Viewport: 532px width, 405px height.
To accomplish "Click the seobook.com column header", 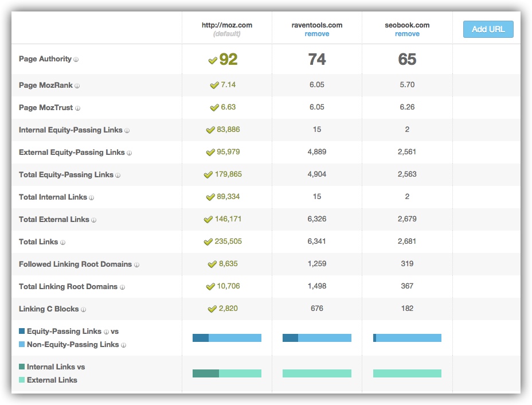I will click(407, 25).
